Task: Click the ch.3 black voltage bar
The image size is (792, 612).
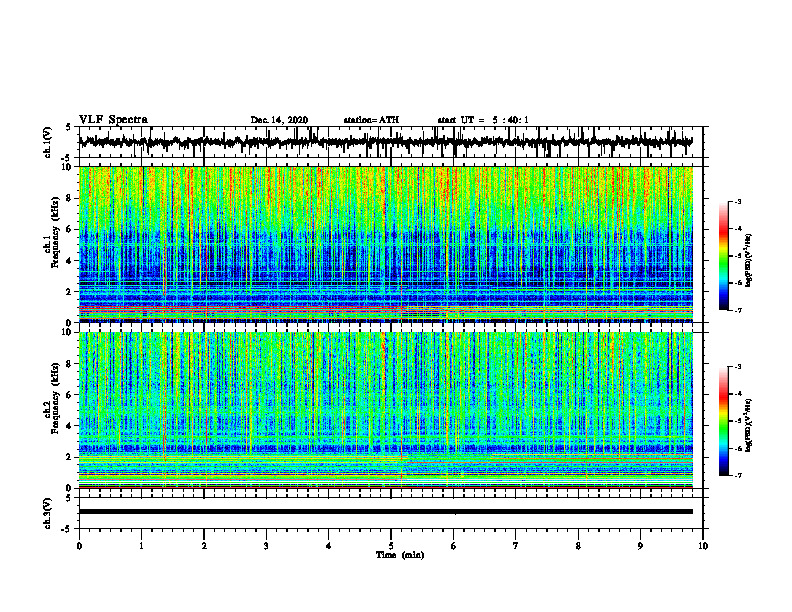Action: pyautogui.click(x=385, y=512)
